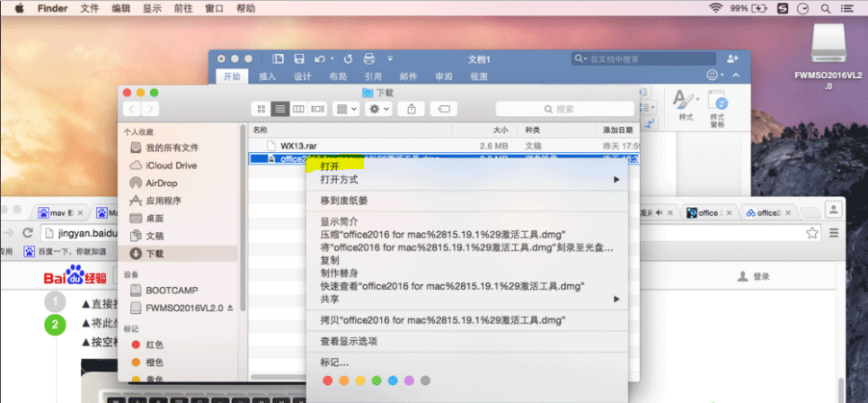The width and height of the screenshot is (868, 403).
Task: Select the WX13.rar file row
Action: pyautogui.click(x=443, y=146)
